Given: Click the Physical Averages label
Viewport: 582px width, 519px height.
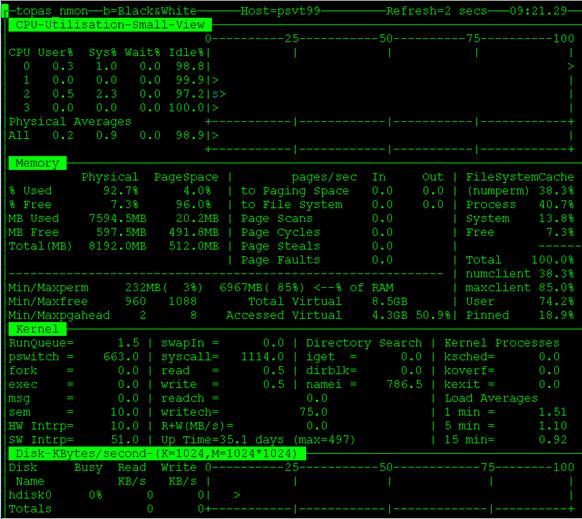Looking at the screenshot, I should coord(70,122).
